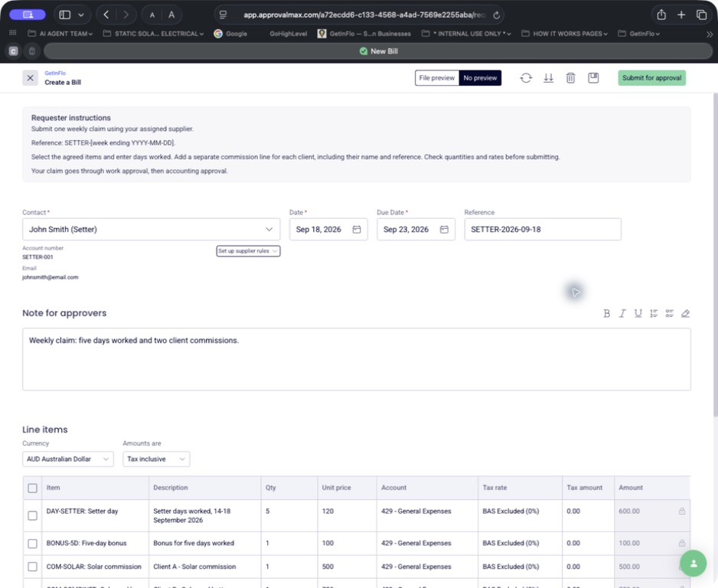
Task: Submit the bill for approval
Action: (x=651, y=78)
